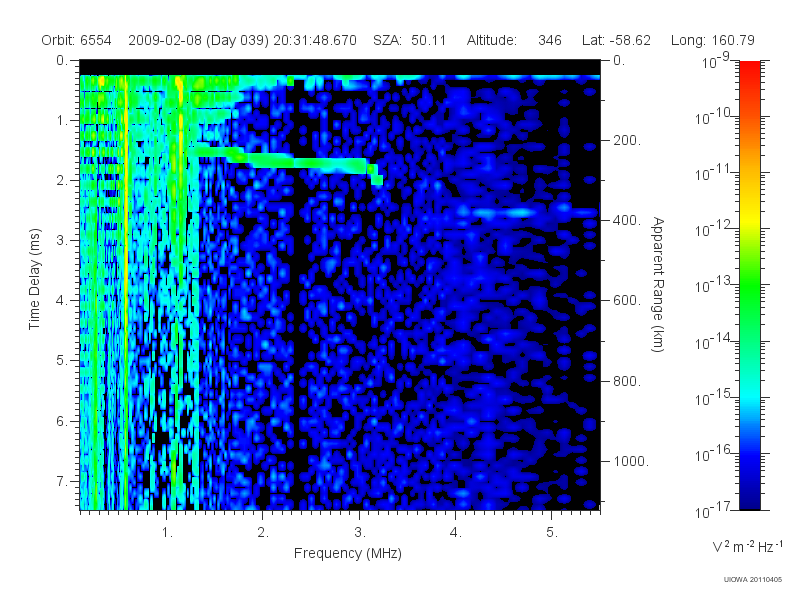Click the 'Long: 160.79' text
This screenshot has width=800, height=600.
(x=712, y=40)
